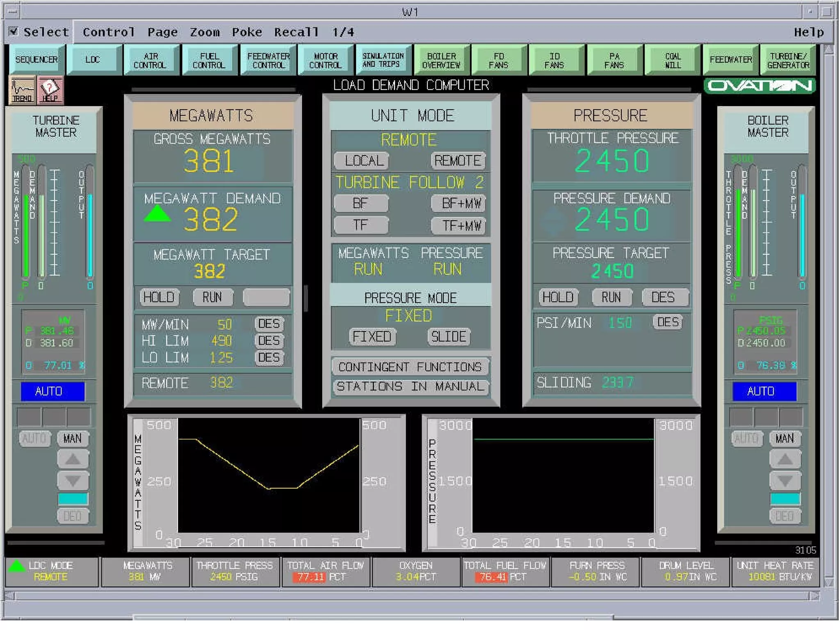Open Contingent Functions panel
Screen dimensions: 840x630
pos(410,367)
